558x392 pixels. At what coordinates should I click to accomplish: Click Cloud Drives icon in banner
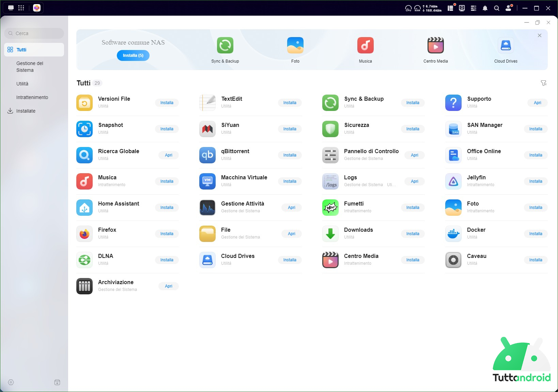tap(506, 45)
